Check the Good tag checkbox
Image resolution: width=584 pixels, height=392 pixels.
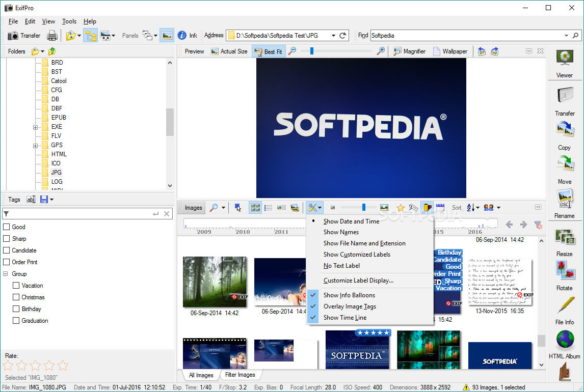[6, 227]
